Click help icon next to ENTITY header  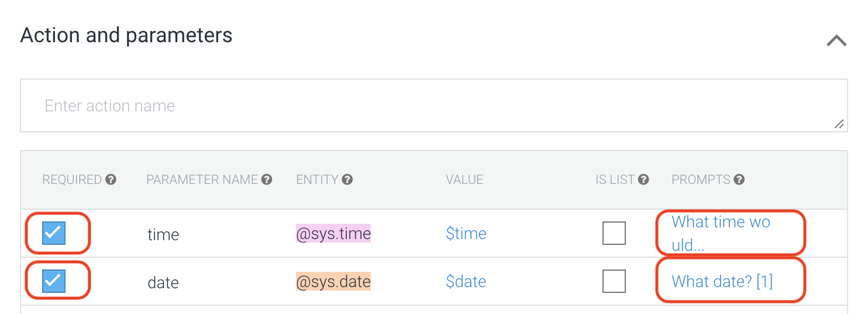click(x=347, y=180)
